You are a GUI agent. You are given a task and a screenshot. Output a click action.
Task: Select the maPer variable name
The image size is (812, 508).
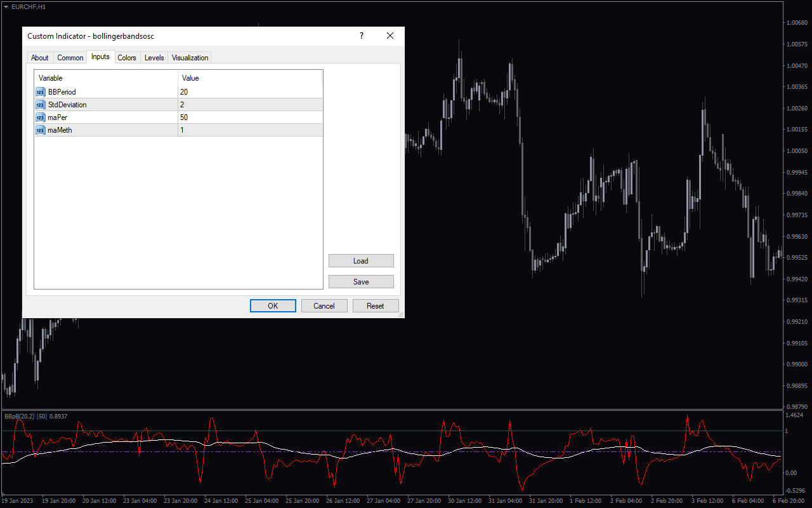pos(58,117)
